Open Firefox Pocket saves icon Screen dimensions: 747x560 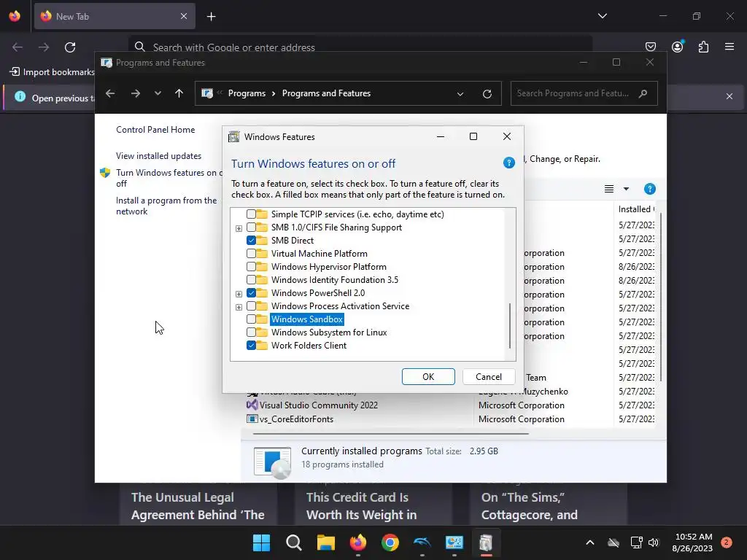click(x=650, y=47)
